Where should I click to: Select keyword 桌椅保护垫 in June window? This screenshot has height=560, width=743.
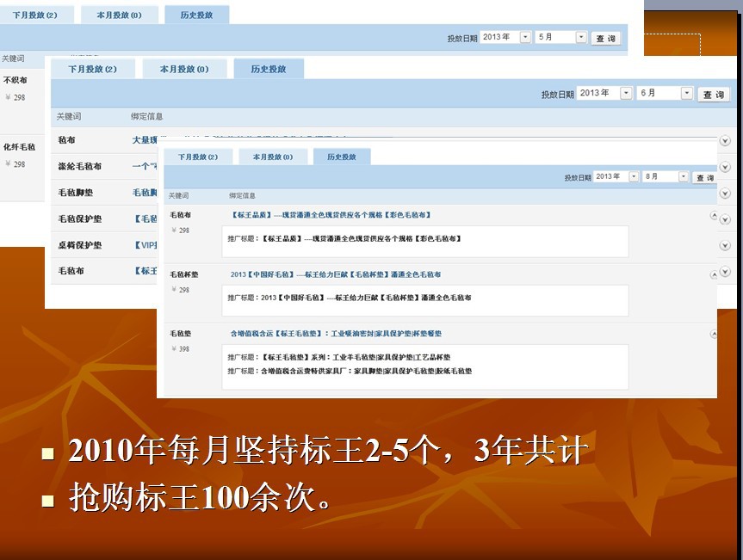tap(79, 245)
